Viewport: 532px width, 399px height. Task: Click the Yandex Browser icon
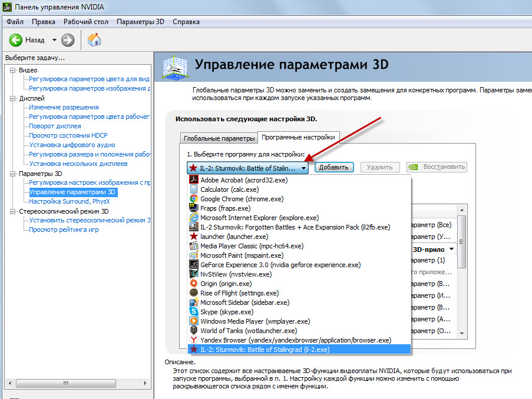[x=194, y=340]
